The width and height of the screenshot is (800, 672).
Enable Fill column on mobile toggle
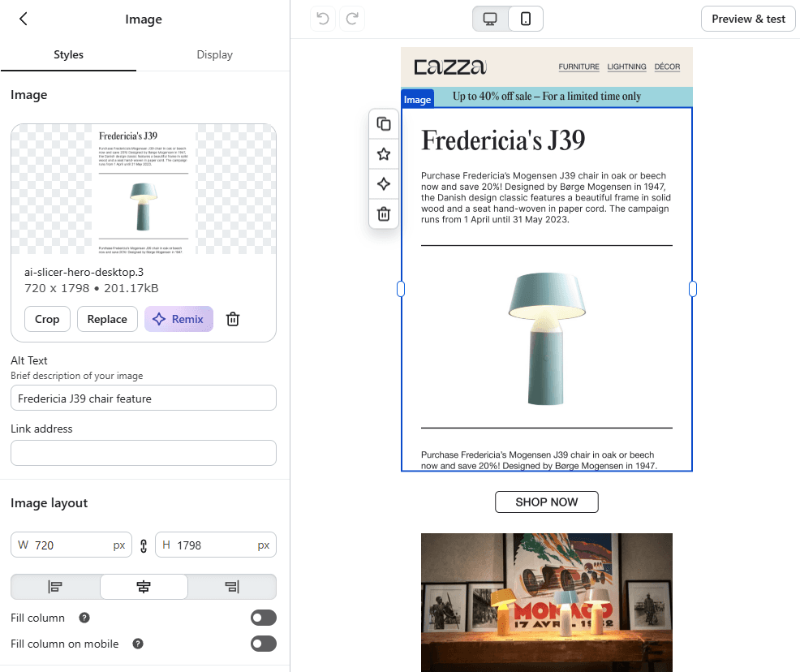click(263, 644)
